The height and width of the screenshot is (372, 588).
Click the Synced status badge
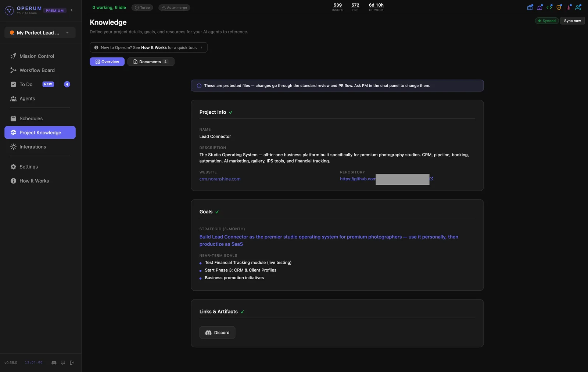point(547,21)
